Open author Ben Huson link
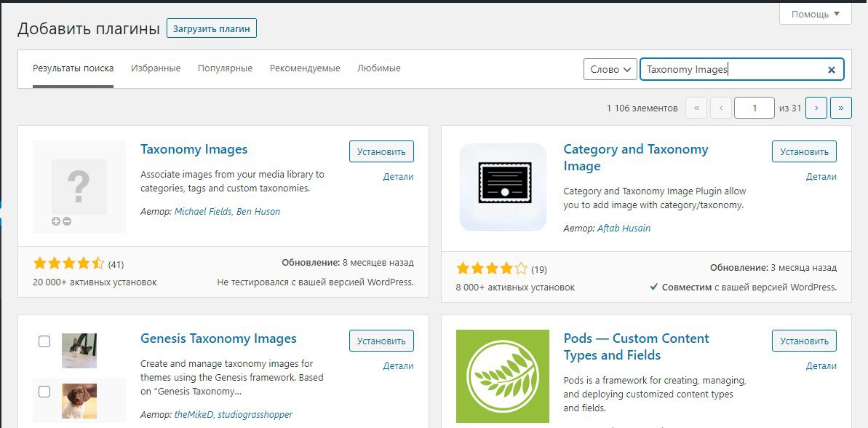 click(258, 212)
